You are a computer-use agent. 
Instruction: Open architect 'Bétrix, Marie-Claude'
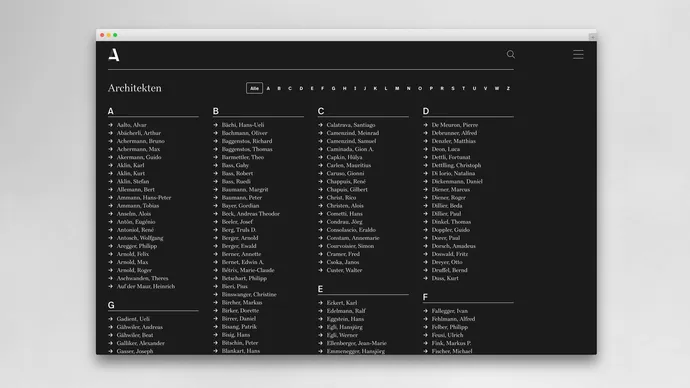pyautogui.click(x=248, y=270)
